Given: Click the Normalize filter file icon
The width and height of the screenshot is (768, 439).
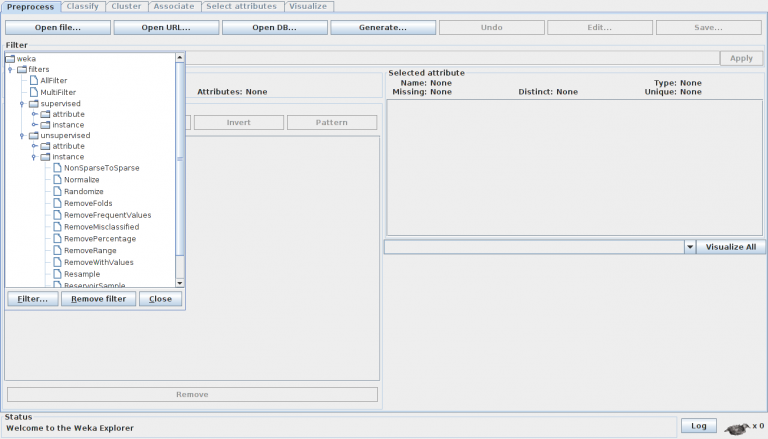Looking at the screenshot, I should (x=57, y=180).
